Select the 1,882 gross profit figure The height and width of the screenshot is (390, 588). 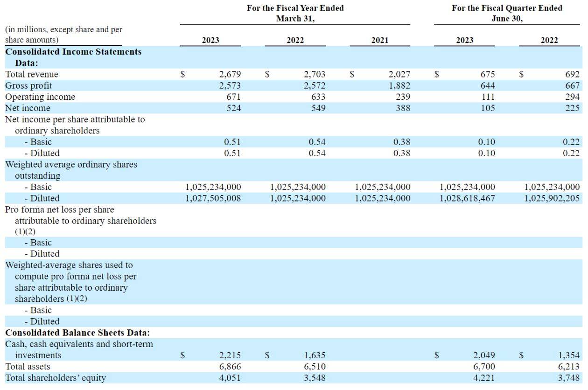coord(399,85)
